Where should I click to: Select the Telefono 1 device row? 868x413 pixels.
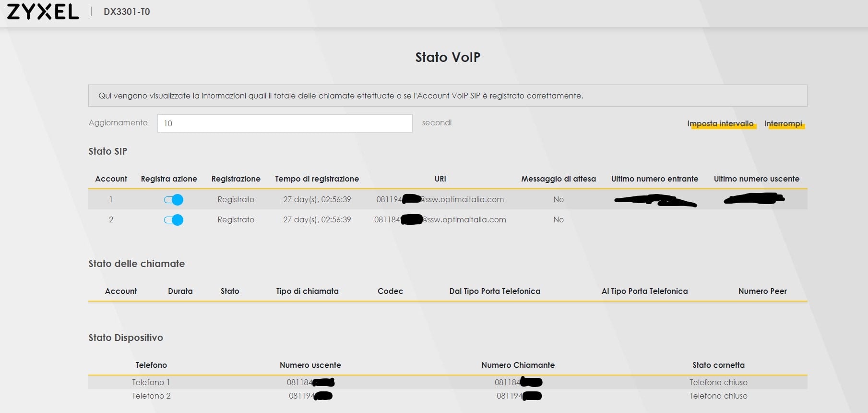[x=151, y=382]
